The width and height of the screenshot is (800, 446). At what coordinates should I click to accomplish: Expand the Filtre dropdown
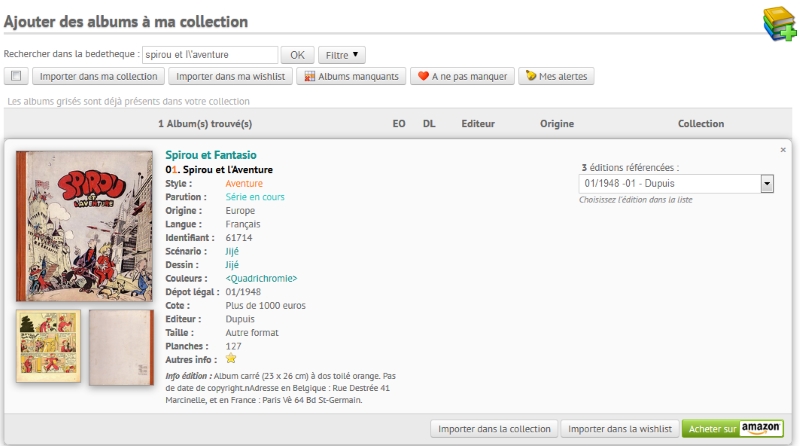pyautogui.click(x=342, y=54)
